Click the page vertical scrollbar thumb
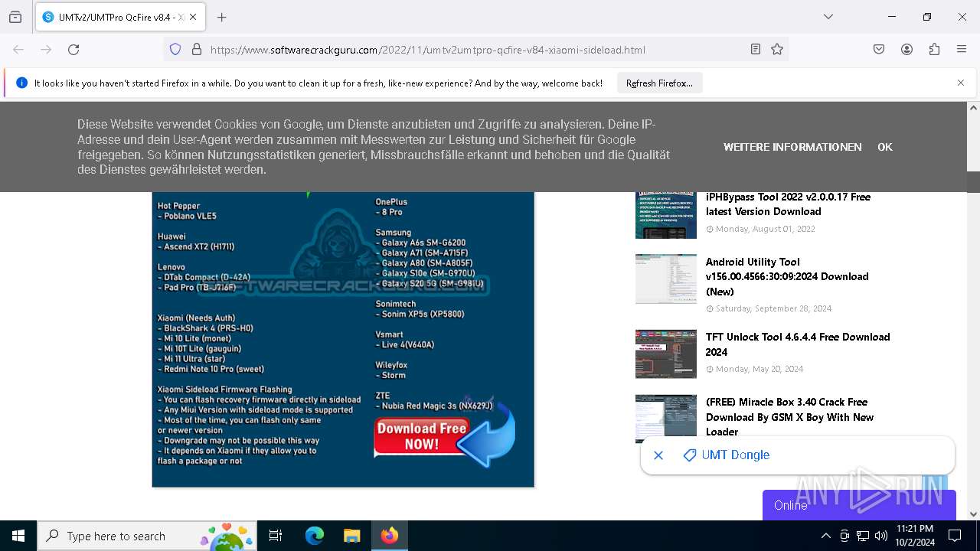This screenshot has height=551, width=980. tap(973, 181)
